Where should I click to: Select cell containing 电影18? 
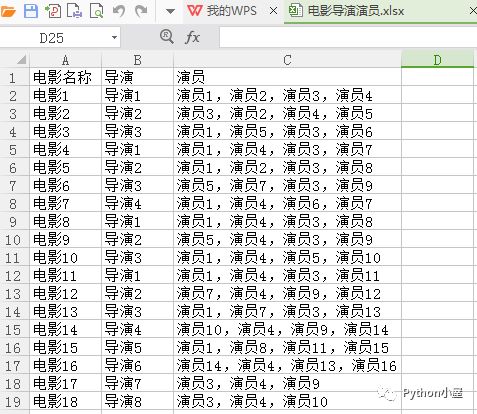click(x=65, y=402)
